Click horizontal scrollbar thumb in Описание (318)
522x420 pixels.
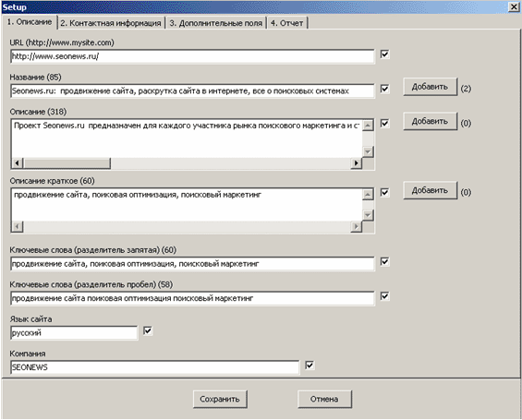pyautogui.click(x=67, y=163)
